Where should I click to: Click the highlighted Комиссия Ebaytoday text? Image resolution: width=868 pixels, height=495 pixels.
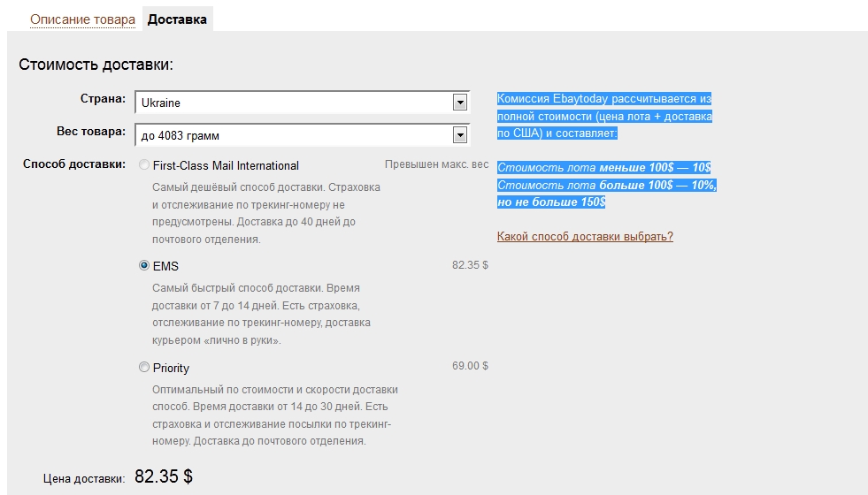pos(604,116)
